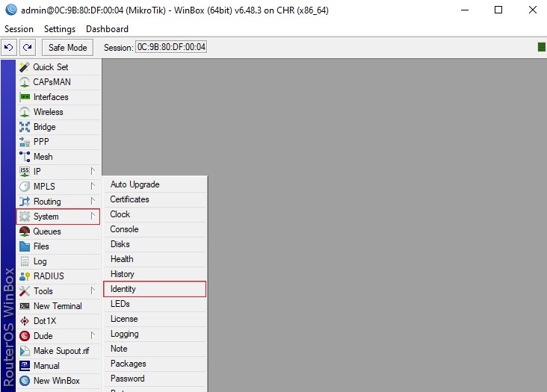Click the New Terminal console icon
547x392 pixels.
[25, 306]
